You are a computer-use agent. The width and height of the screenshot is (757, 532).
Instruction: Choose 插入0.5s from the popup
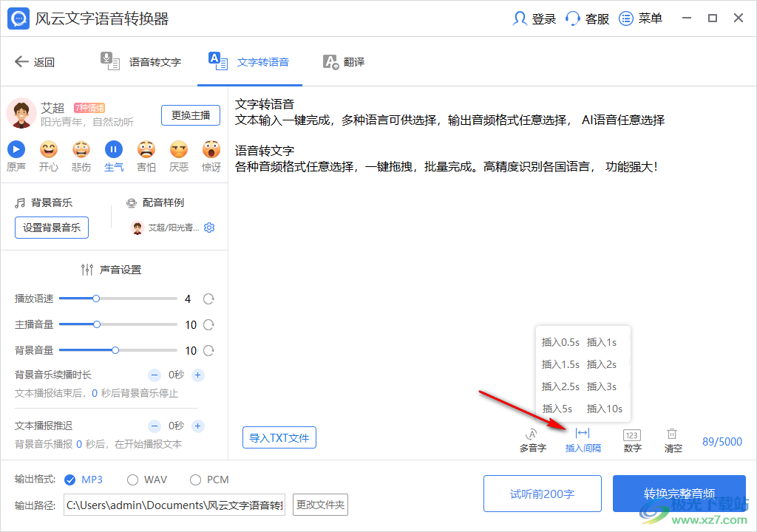tap(560, 342)
